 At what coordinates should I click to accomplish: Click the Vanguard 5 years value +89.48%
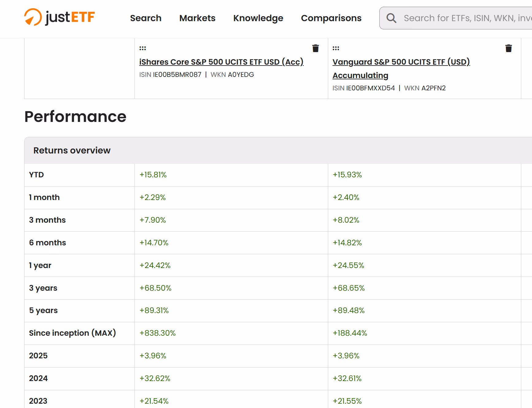click(x=349, y=311)
